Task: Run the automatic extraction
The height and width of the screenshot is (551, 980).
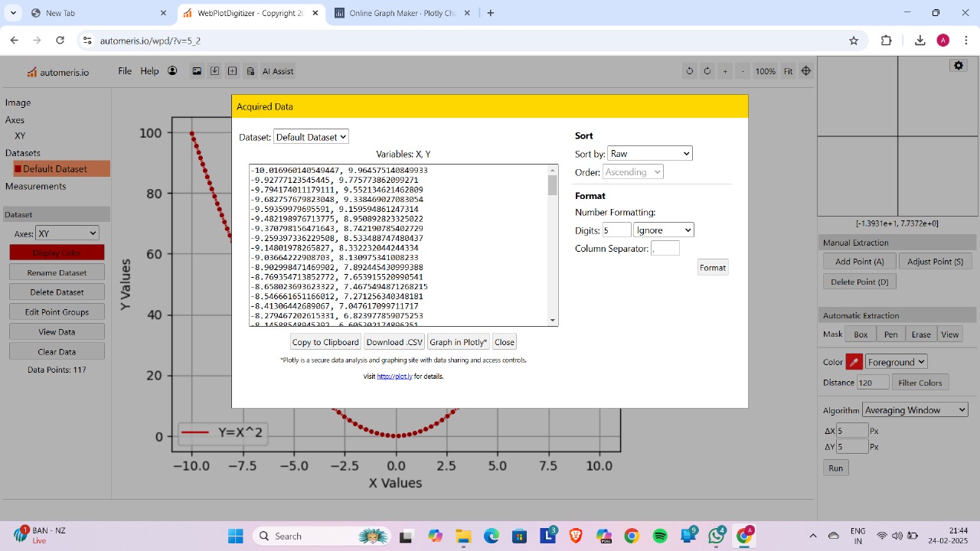Action: tap(835, 468)
